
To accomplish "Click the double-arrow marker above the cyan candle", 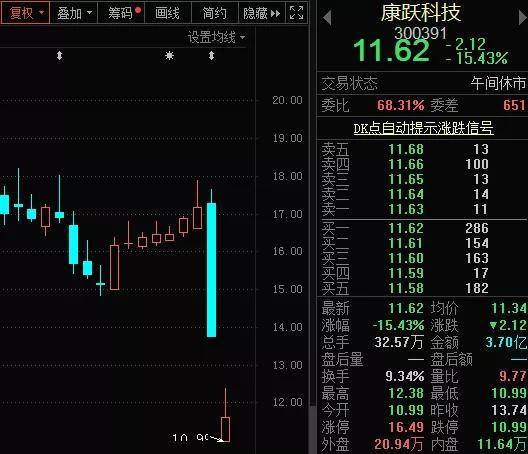I will [x=211, y=56].
